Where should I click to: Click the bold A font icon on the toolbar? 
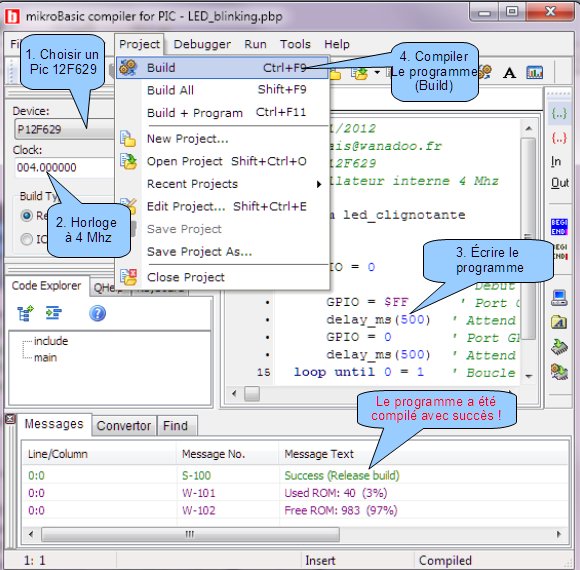509,73
